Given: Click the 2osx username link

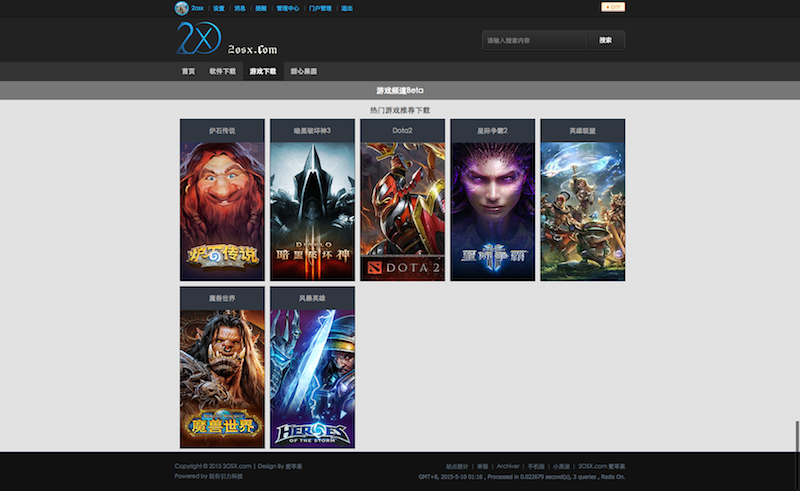Looking at the screenshot, I should click(197, 8).
